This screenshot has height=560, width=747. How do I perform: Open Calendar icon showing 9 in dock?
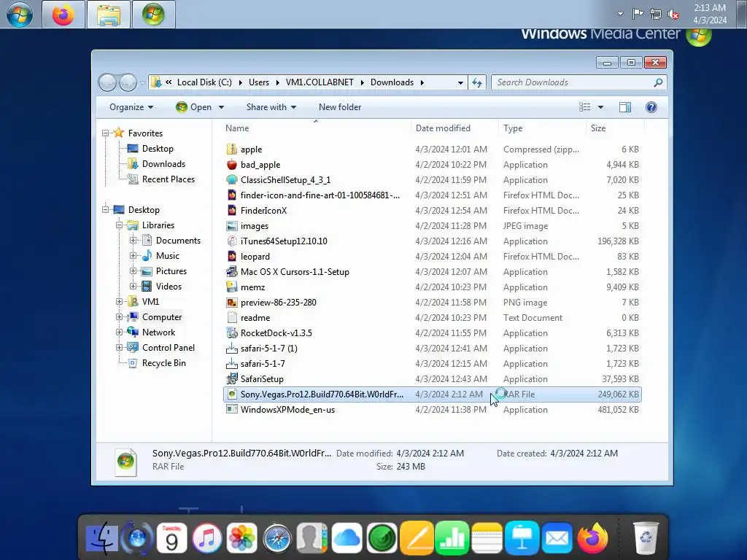tap(171, 538)
